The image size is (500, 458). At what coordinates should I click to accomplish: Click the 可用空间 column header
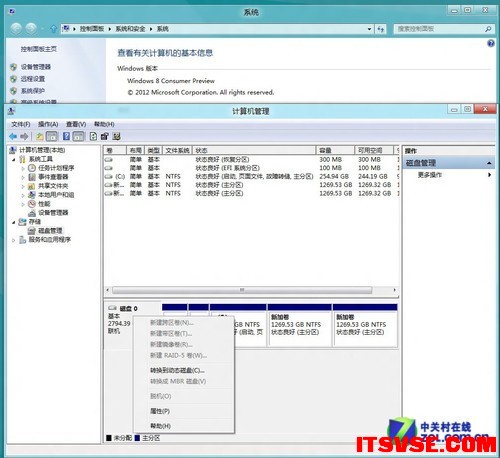tap(374, 150)
